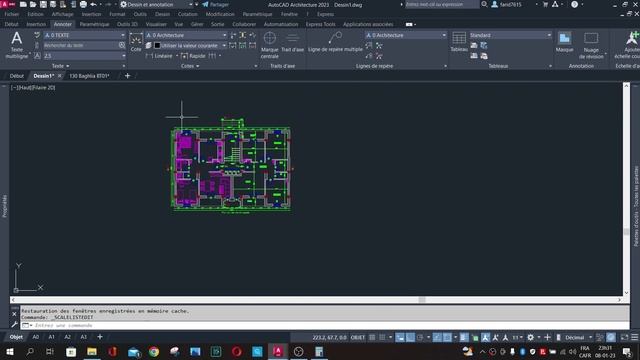Click black color swatch in Cotes panel
640x360 pixels.
point(157,45)
